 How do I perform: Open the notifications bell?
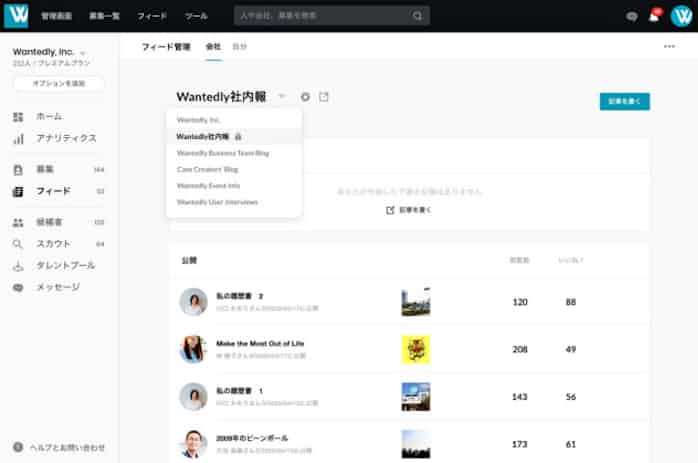pos(654,16)
